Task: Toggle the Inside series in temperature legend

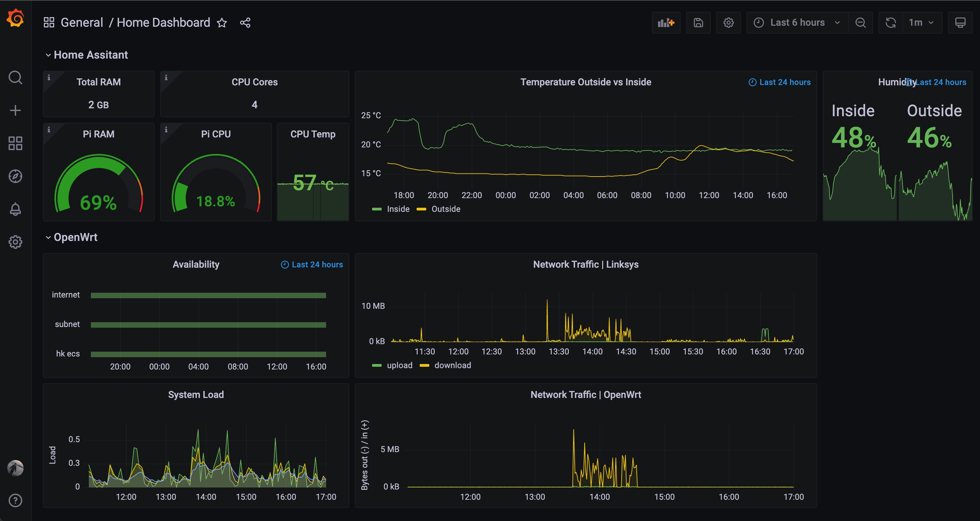Action: (397, 209)
